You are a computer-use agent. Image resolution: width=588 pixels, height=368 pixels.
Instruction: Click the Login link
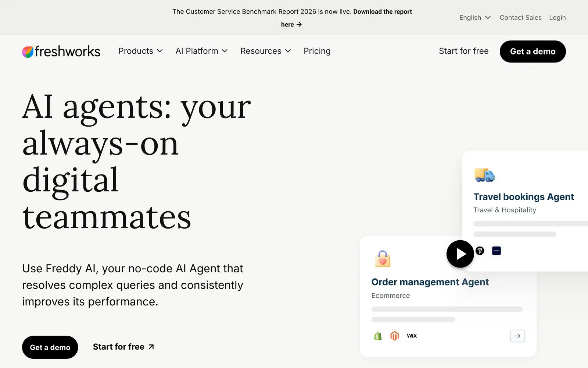tap(557, 18)
